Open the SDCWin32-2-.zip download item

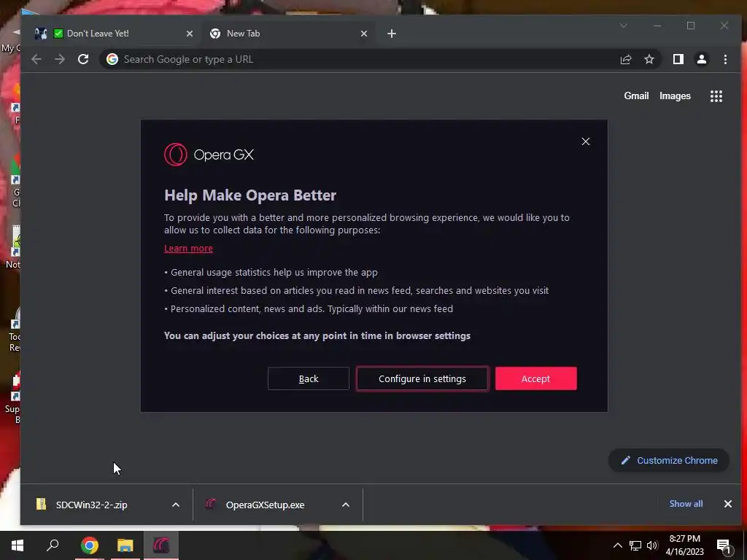click(x=91, y=505)
